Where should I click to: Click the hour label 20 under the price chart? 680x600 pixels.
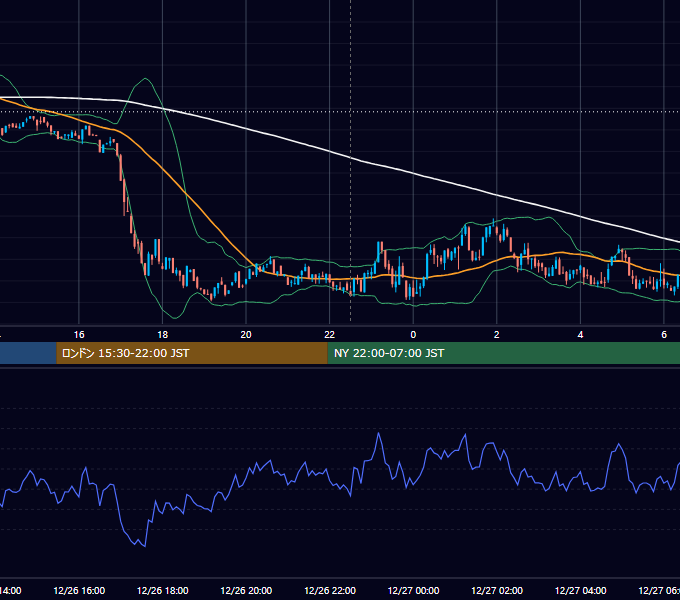pyautogui.click(x=246, y=335)
